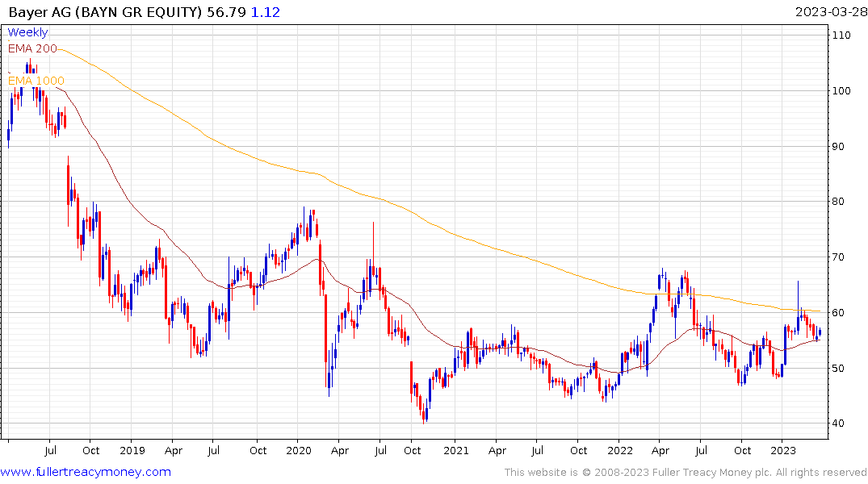Click the 90 price axis label

tap(838, 147)
